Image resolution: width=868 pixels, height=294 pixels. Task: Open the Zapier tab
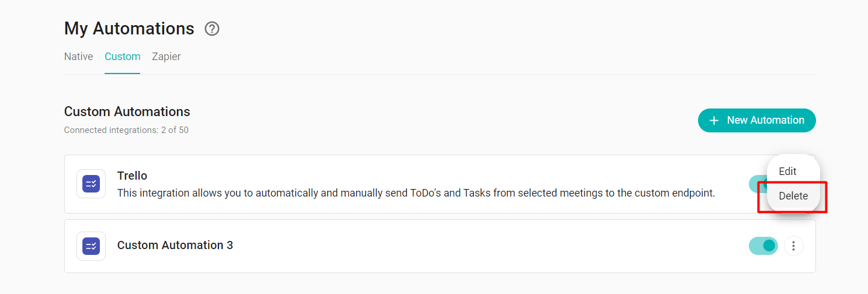(x=166, y=57)
